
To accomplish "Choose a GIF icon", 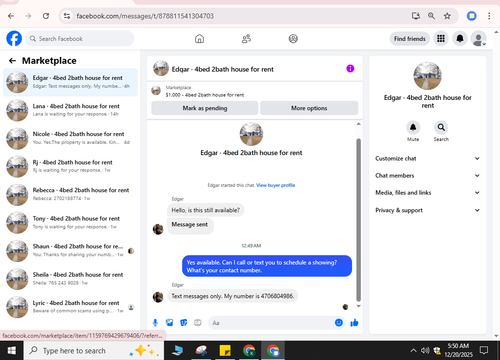I will point(198,322).
